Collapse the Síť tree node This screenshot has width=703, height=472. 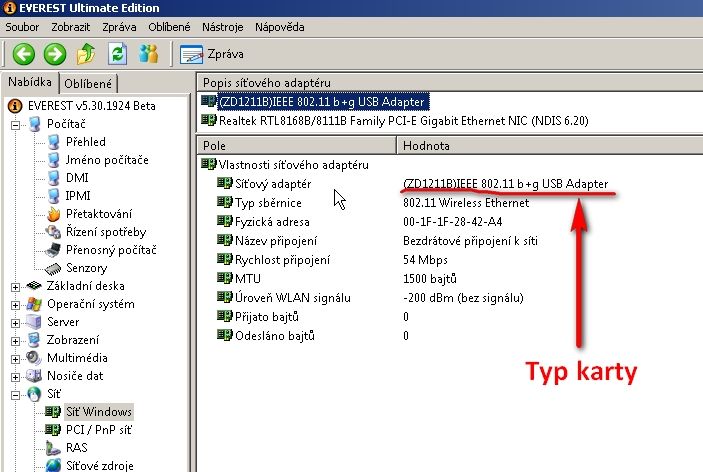15,395
